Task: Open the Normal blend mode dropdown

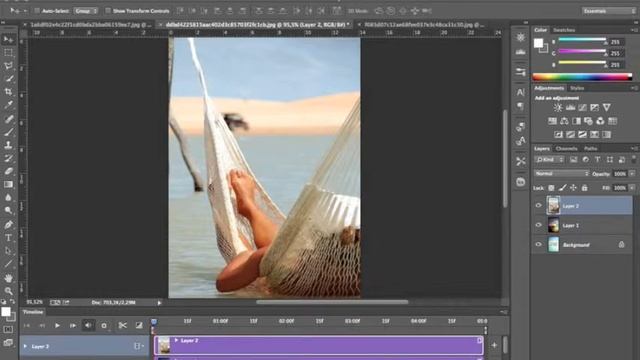Action: point(562,173)
